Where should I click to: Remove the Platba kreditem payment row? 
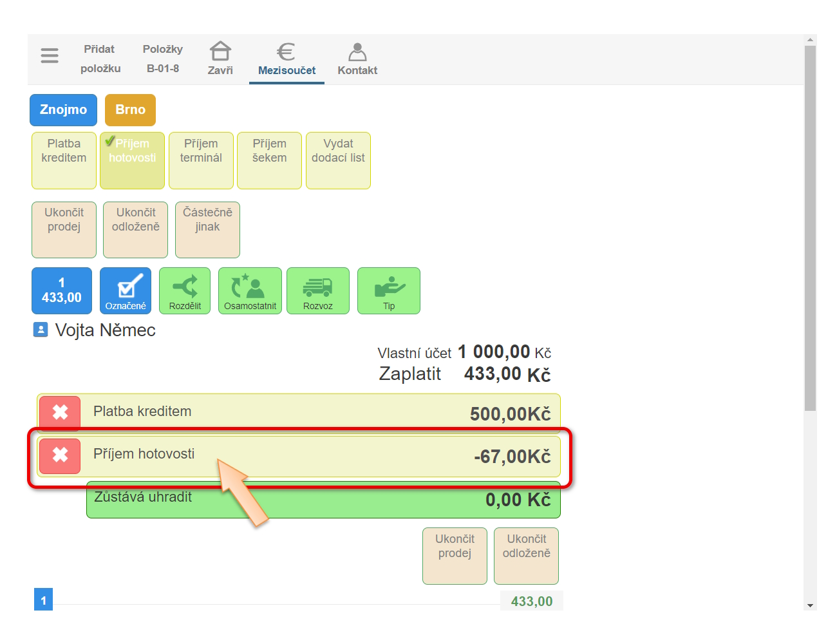pyautogui.click(x=60, y=413)
